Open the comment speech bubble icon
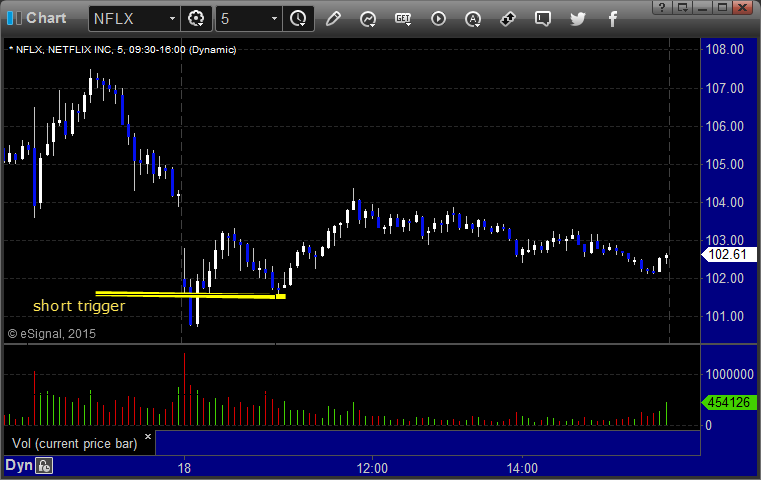 pyautogui.click(x=543, y=19)
